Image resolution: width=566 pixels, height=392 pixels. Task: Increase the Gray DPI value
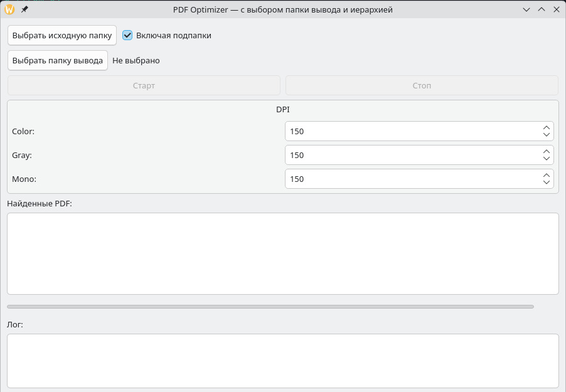pos(547,152)
